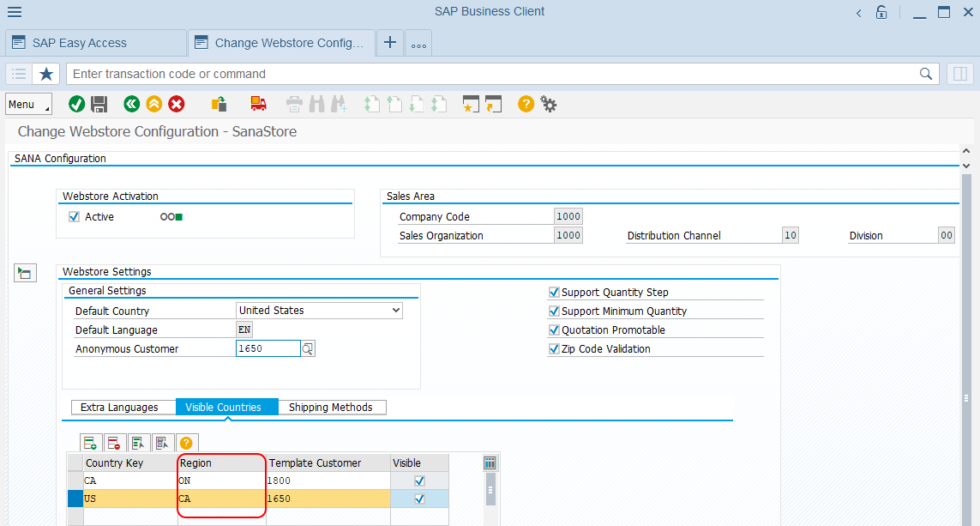Open the Menu dropdown button
980x526 pixels.
pos(29,105)
